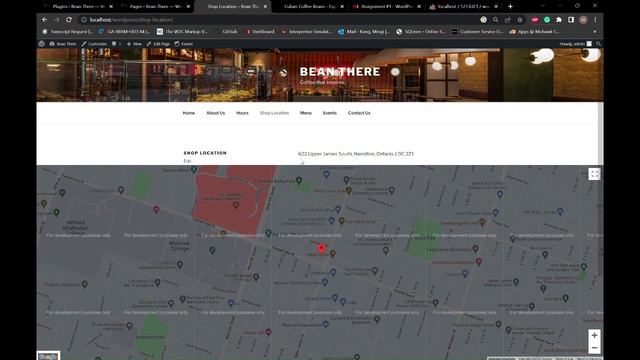Go to the Contact Us navigation item

pyautogui.click(x=359, y=113)
